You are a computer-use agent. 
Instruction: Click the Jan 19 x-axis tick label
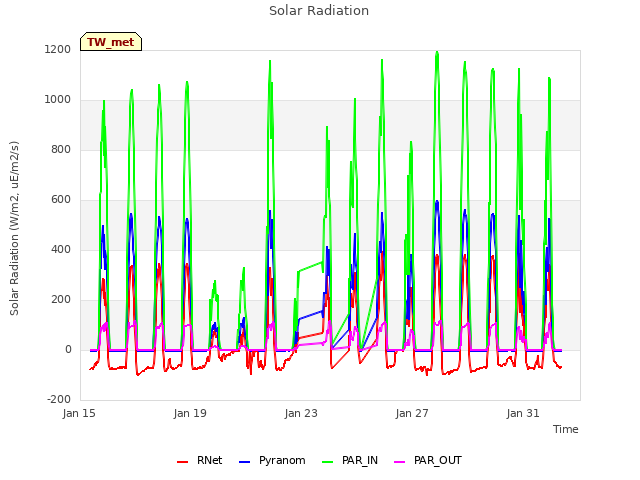190,413
